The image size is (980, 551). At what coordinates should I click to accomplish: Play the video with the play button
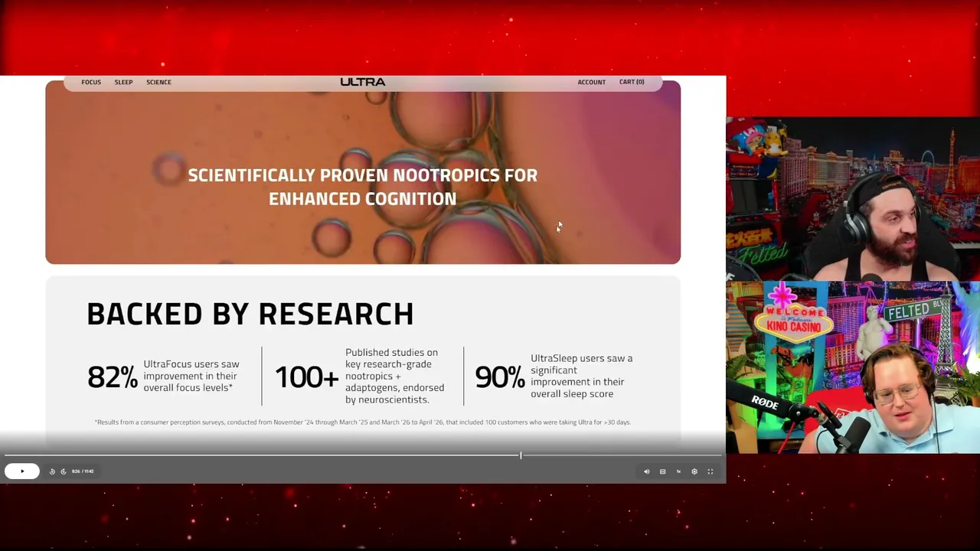pyautogui.click(x=21, y=471)
